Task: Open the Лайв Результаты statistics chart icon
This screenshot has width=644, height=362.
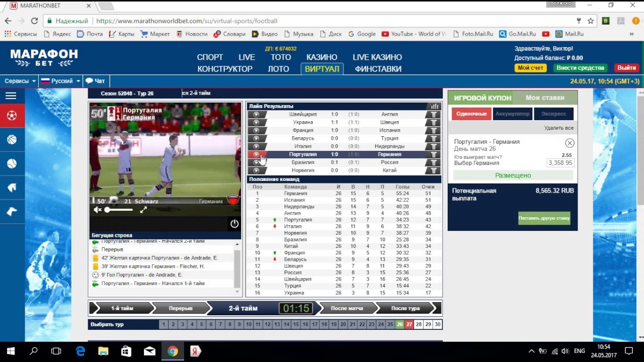Action: point(435,106)
